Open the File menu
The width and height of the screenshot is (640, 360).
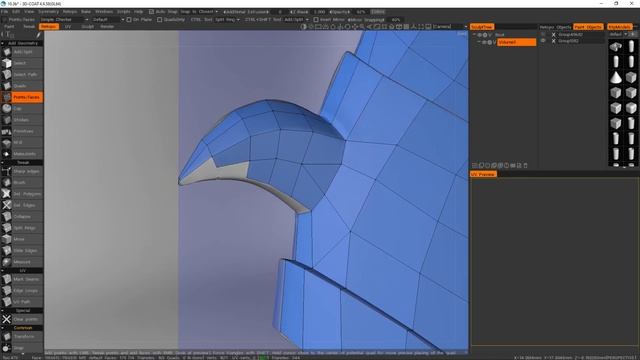pyautogui.click(x=4, y=12)
